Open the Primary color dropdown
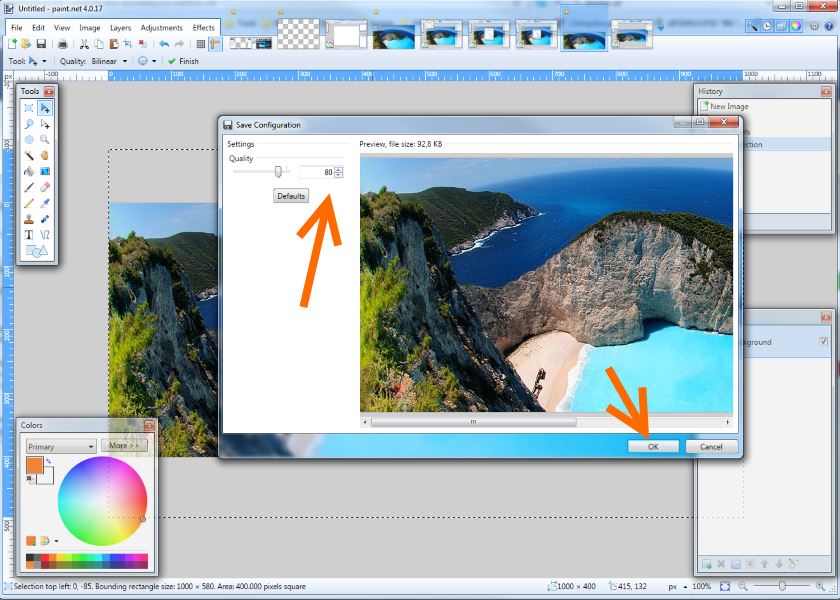Viewport: 840px width, 600px height. coord(61,446)
